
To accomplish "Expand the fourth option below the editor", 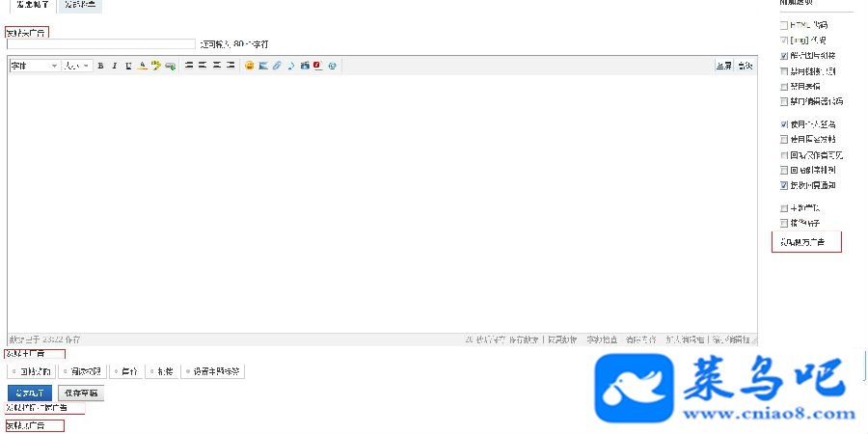I will point(162,371).
